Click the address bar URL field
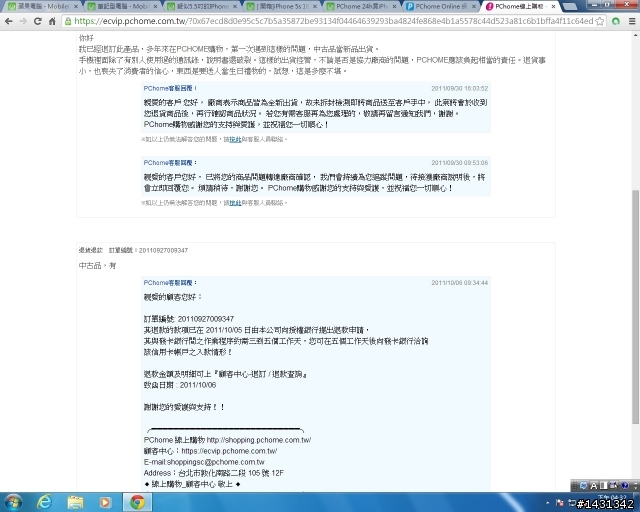The height and width of the screenshot is (512, 640). tap(333, 21)
